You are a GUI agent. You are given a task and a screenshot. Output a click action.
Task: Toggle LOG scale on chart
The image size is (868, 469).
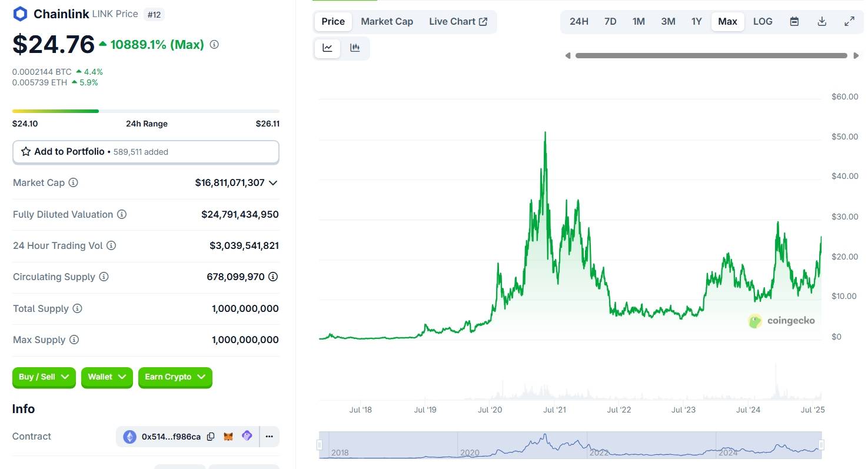[763, 22]
